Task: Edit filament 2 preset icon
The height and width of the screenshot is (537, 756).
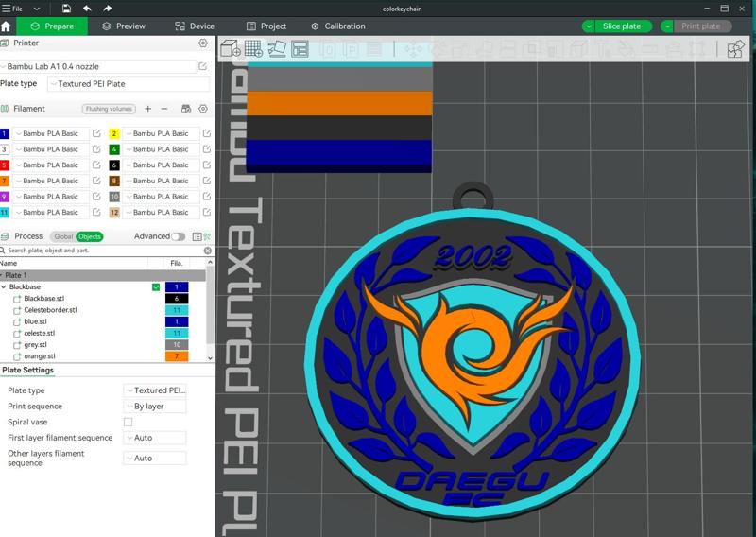Action: (x=207, y=133)
